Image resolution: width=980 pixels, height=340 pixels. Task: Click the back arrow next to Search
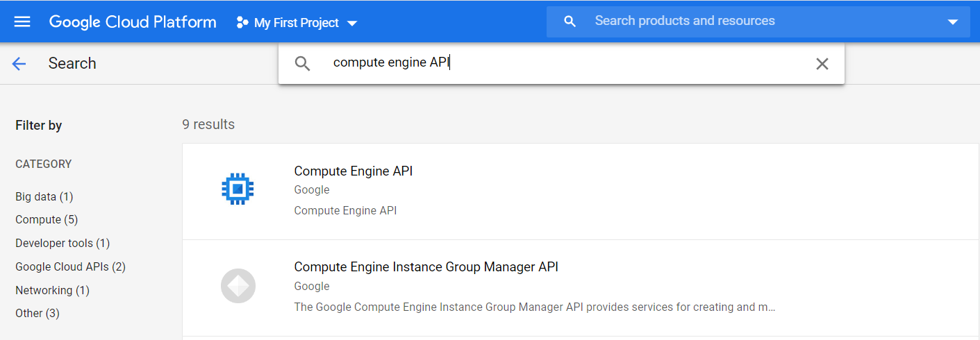click(x=19, y=64)
